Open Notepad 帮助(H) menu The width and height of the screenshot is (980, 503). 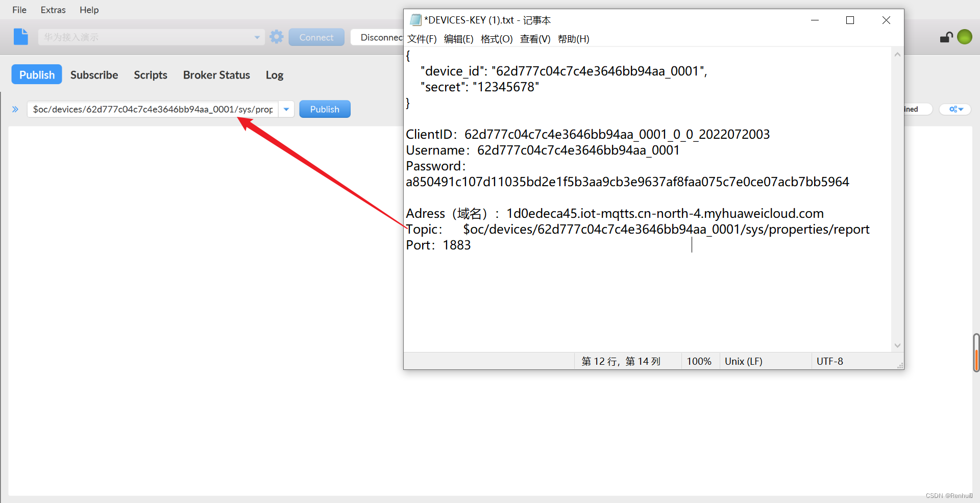coord(573,39)
